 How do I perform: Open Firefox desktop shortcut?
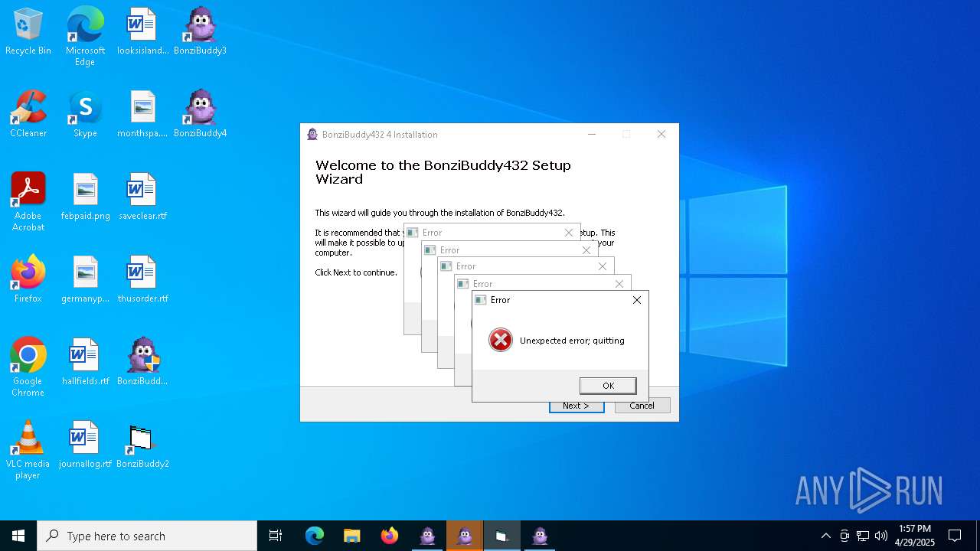pos(28,279)
